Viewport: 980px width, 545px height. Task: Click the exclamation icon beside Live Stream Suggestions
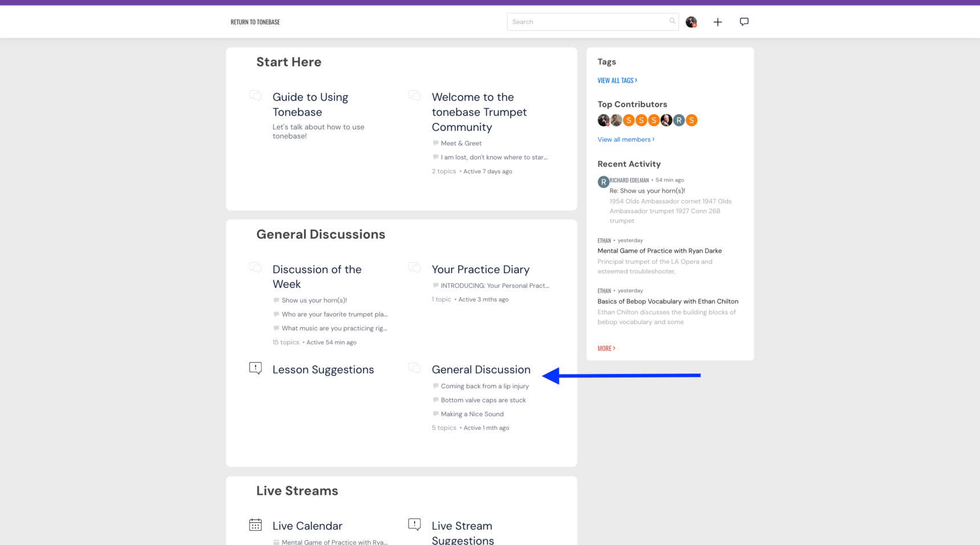coord(414,524)
